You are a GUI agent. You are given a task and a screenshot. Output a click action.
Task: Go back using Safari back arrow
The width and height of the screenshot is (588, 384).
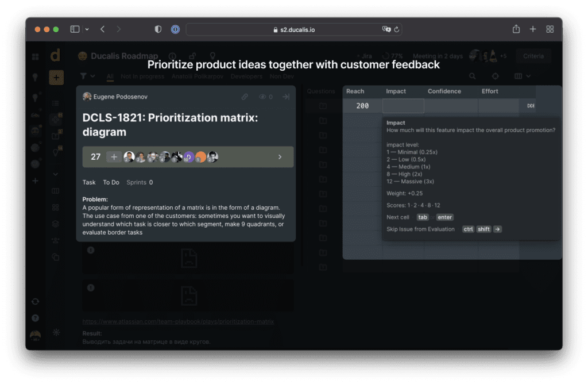coord(103,29)
